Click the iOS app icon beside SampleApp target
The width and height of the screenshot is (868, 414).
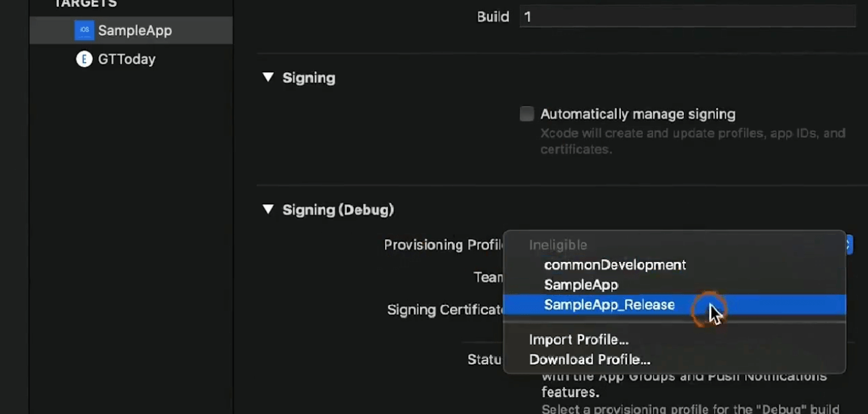point(84,30)
